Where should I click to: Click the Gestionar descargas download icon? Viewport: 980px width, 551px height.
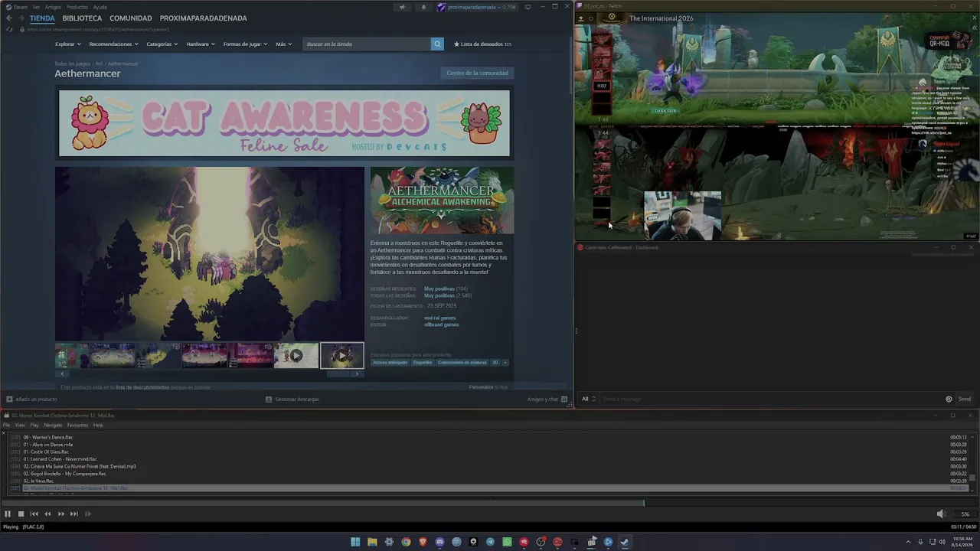269,399
